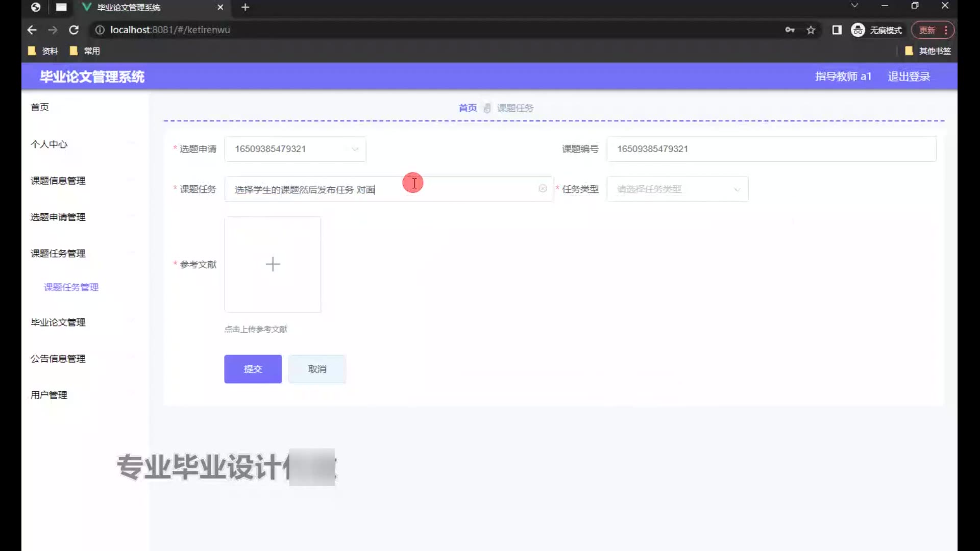Click 点击上传参考文献 hint text
Viewport: 980px width, 551px height.
[256, 329]
